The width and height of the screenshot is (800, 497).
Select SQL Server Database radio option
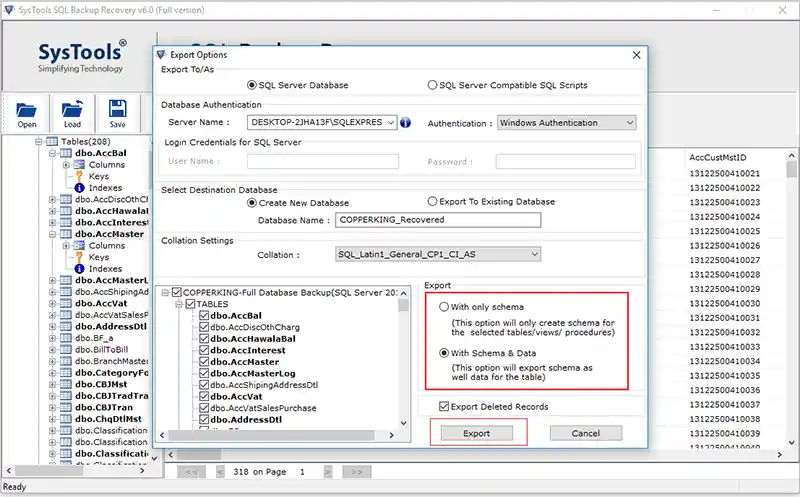pos(252,85)
